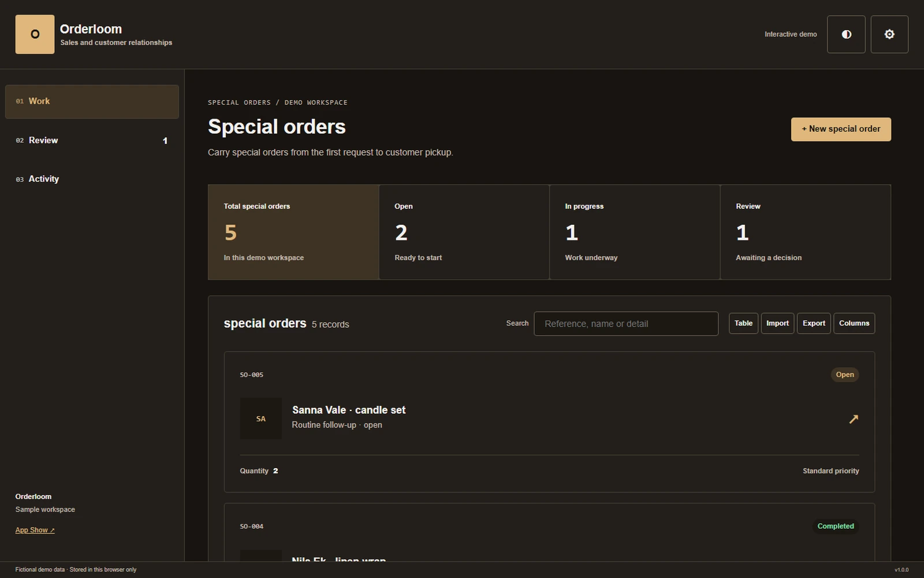Click the Completed status badge on SO-004
The height and width of the screenshot is (578, 924).
click(x=836, y=526)
